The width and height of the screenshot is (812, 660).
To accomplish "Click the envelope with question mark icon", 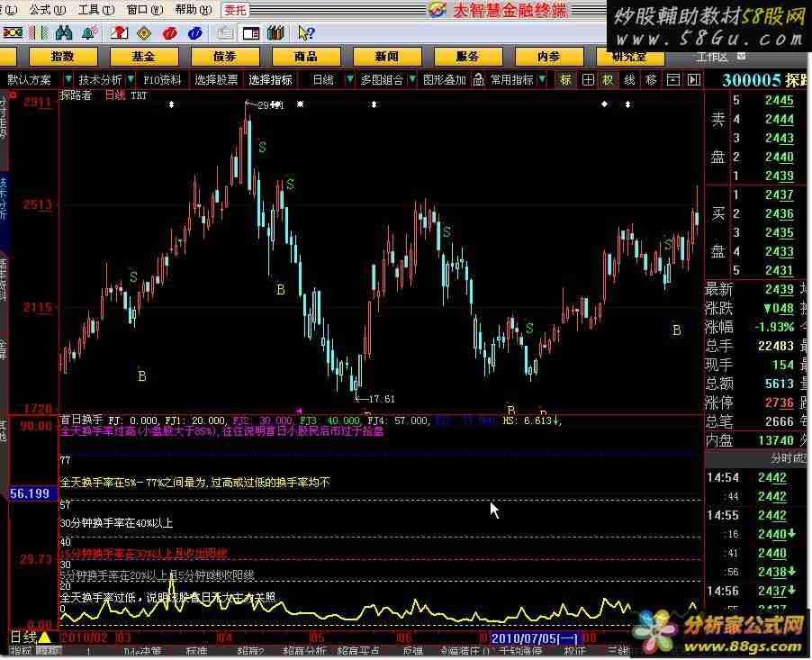I will point(119,33).
